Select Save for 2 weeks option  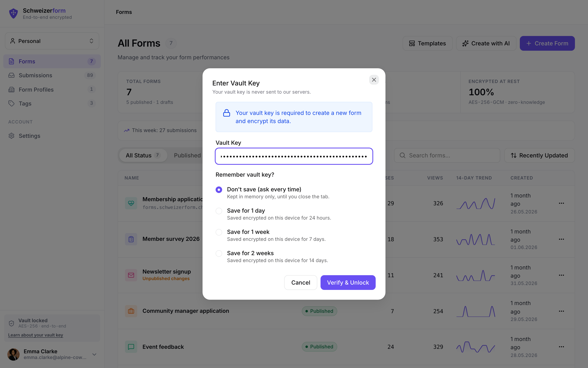pos(219,253)
